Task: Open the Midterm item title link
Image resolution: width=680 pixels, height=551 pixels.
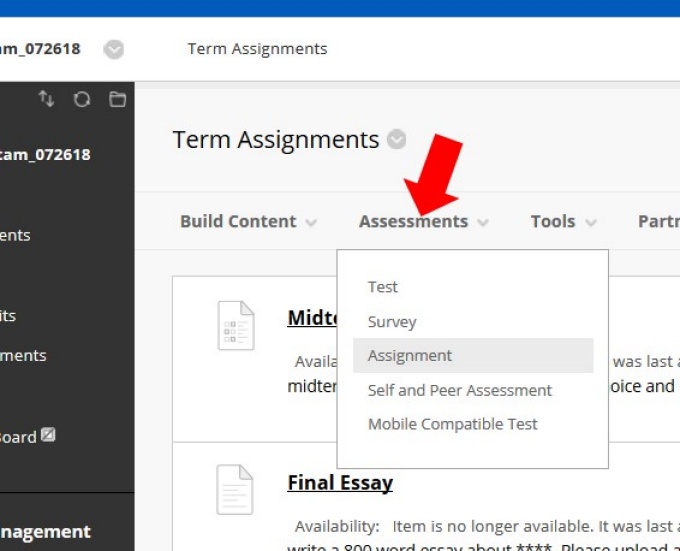Action: tap(312, 318)
